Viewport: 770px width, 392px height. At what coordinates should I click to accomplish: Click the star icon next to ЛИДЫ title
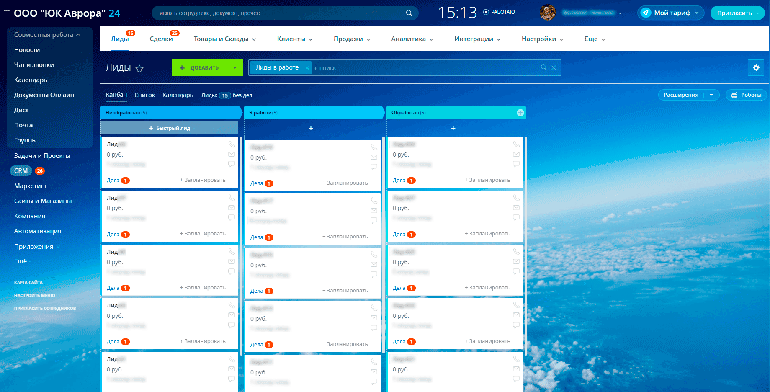pyautogui.click(x=139, y=68)
